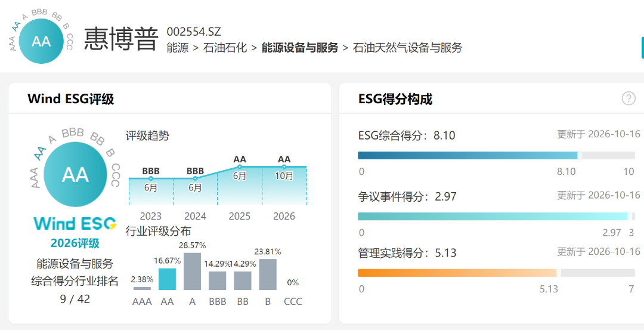Image resolution: width=644 pixels, height=330 pixels.
Task: Click the CCC 0% distribution label
Action: tap(293, 283)
